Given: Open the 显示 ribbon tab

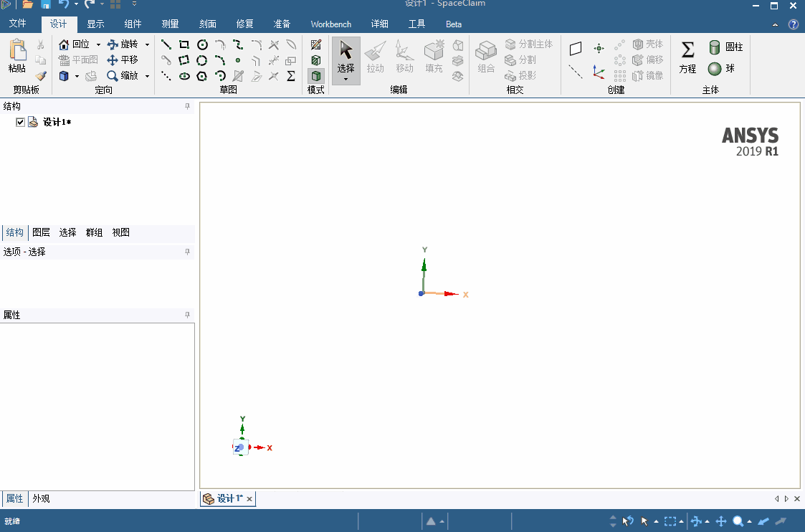Looking at the screenshot, I should click(x=95, y=24).
